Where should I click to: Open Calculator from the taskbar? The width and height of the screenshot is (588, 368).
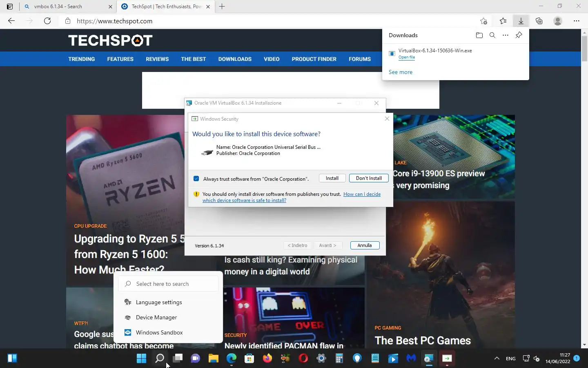[339, 359]
